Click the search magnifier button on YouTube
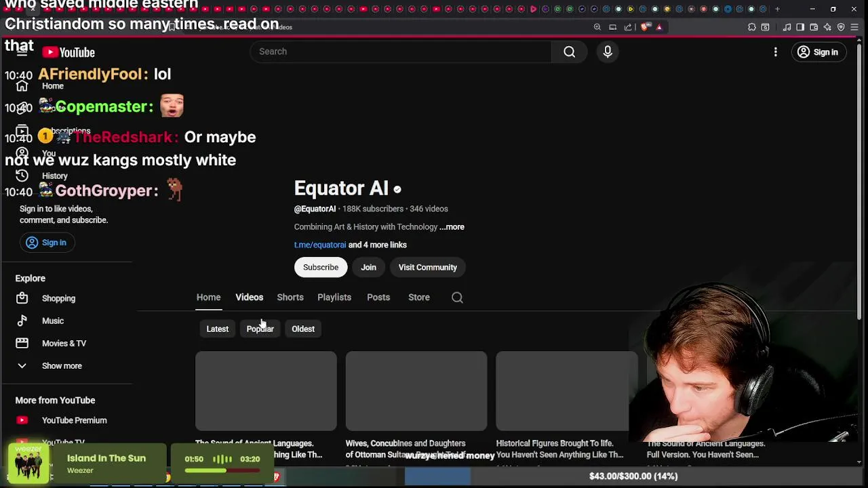868x488 pixels. 570,52
